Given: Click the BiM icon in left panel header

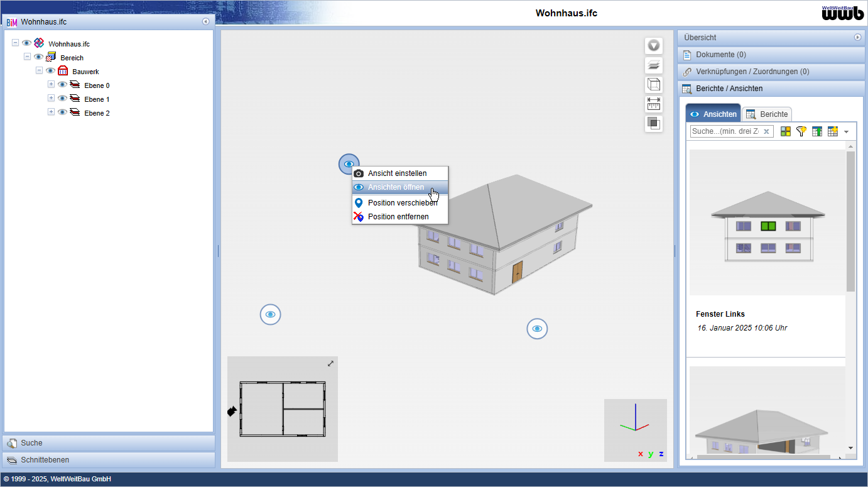Looking at the screenshot, I should pos(12,22).
